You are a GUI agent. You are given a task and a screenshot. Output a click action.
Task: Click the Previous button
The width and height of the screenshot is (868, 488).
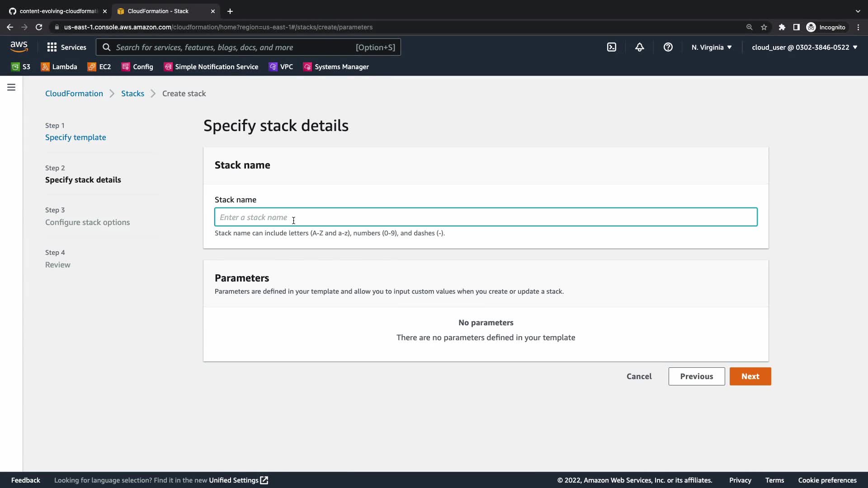tap(696, 376)
